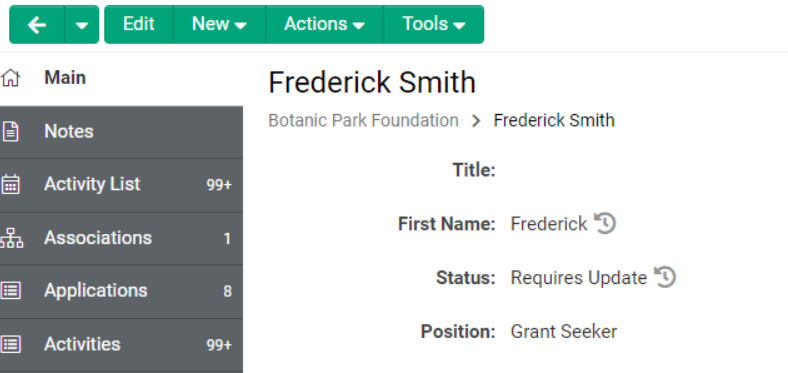This screenshot has height=373, width=788.
Task: Follow the Botanic Park Foundation breadcrumb link
Action: [x=363, y=121]
